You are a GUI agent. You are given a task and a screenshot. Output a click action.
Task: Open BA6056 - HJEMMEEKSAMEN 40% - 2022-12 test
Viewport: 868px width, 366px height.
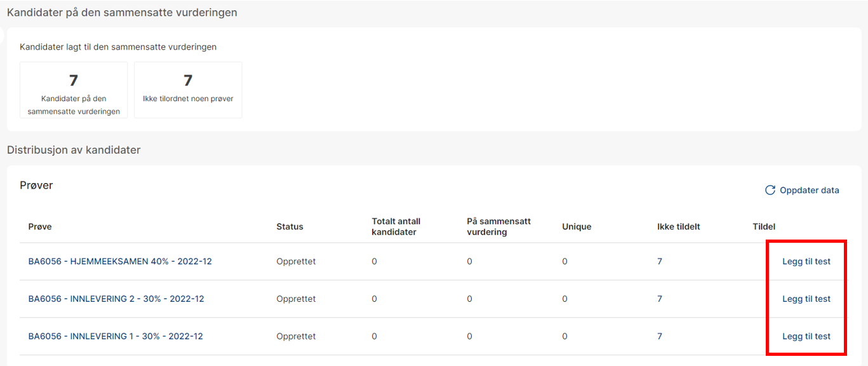coord(120,261)
